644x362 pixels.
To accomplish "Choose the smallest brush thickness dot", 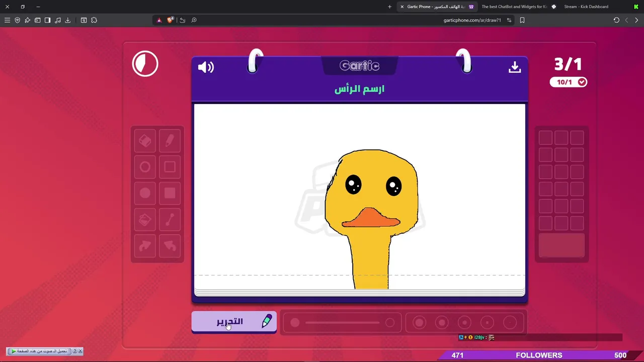I will 510,323.
